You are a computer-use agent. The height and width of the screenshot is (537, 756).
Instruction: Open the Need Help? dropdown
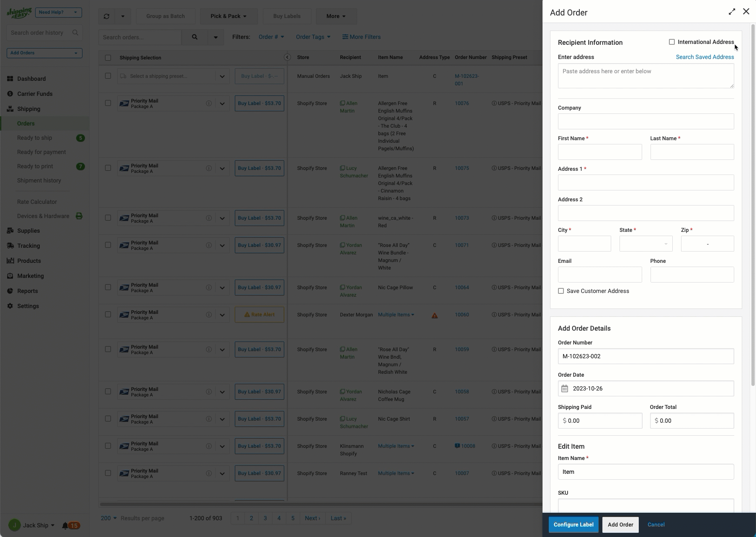[x=58, y=12]
